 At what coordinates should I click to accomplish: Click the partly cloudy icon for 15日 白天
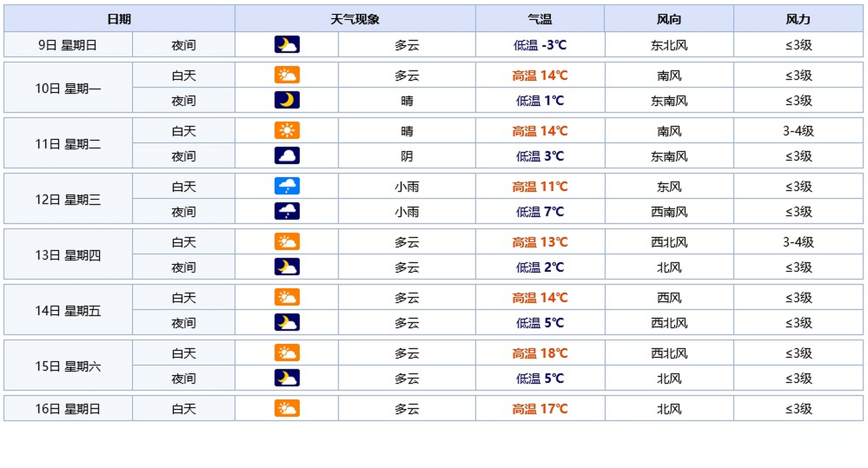(x=287, y=353)
